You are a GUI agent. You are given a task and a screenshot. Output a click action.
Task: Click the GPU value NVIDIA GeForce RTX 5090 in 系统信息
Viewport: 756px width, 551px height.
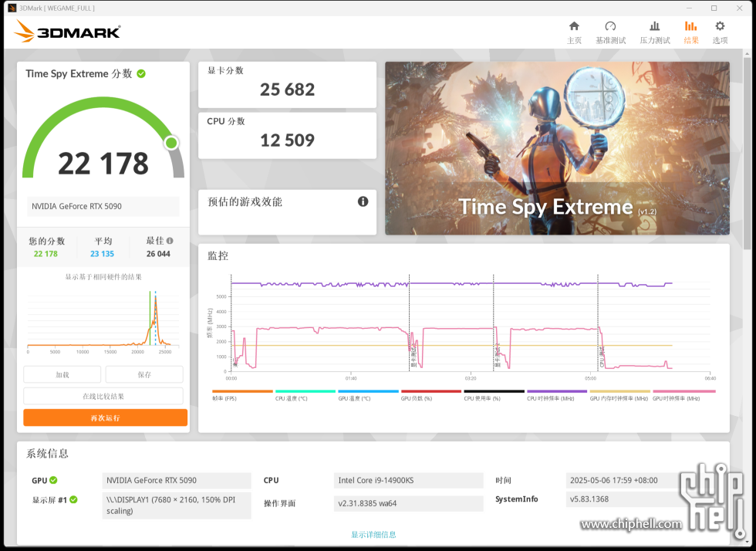177,480
